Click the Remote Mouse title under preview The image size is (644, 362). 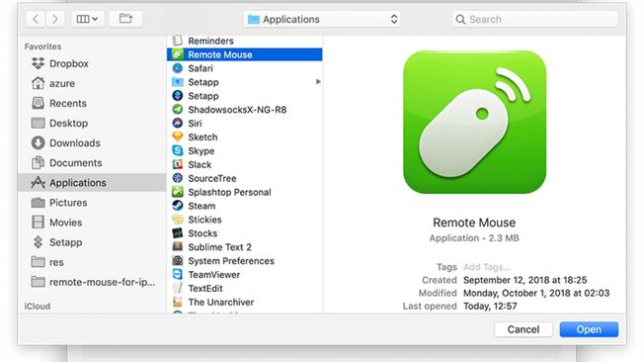474,223
